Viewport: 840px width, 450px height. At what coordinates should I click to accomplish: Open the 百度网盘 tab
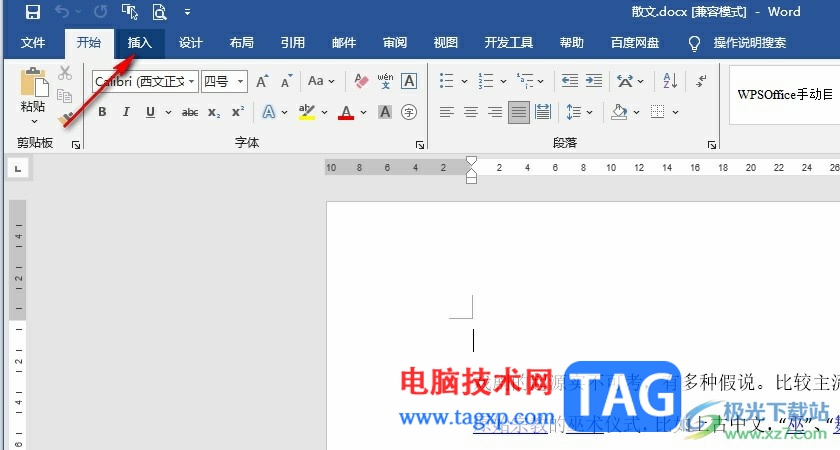pyautogui.click(x=635, y=43)
